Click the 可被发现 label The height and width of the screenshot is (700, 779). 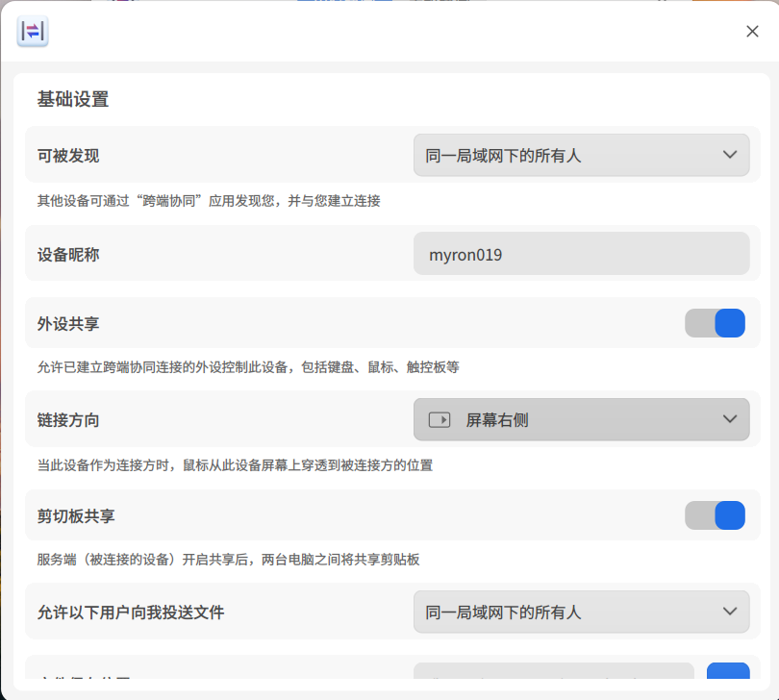pos(68,156)
